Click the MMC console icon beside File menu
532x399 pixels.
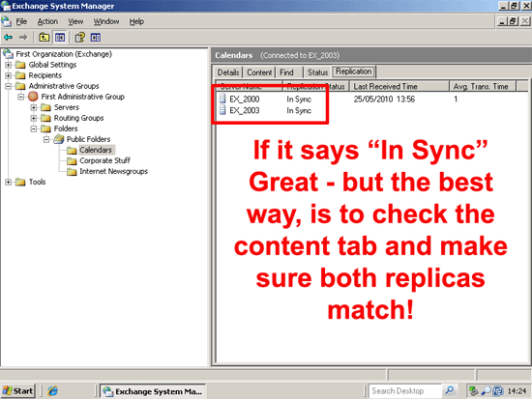pyautogui.click(x=7, y=21)
